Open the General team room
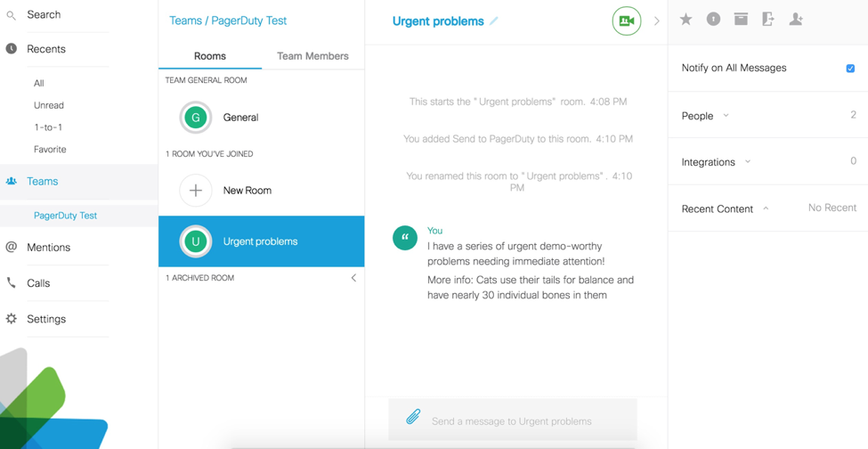This screenshot has width=868, height=449. (240, 118)
